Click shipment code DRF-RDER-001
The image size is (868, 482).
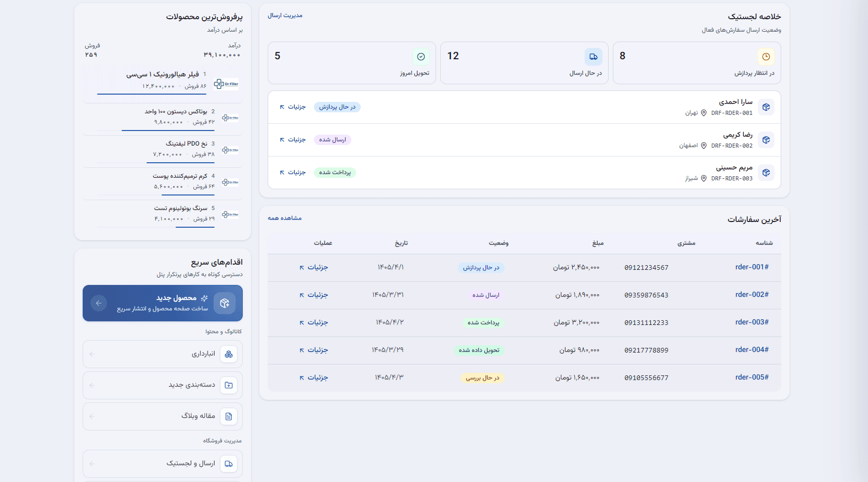[732, 113]
